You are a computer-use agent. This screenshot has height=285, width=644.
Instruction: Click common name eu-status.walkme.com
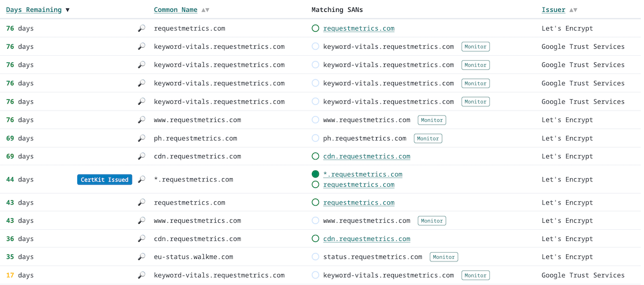pos(194,257)
